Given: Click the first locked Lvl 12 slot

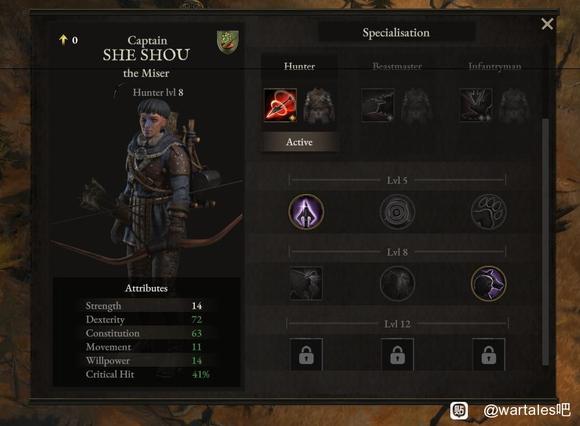Looking at the screenshot, I should point(306,355).
